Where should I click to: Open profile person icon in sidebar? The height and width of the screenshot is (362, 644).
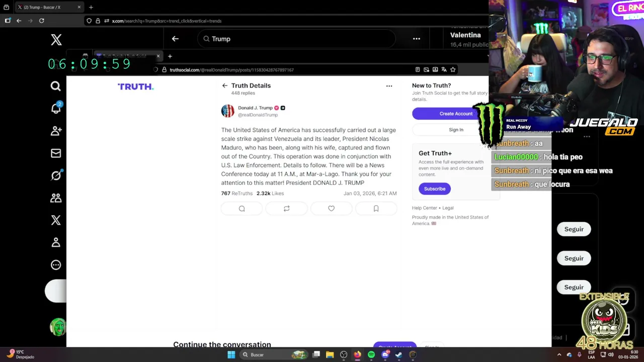pyautogui.click(x=56, y=242)
